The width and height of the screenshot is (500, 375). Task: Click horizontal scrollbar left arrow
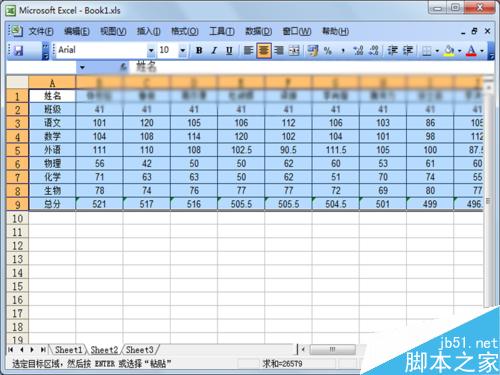pos(303,349)
